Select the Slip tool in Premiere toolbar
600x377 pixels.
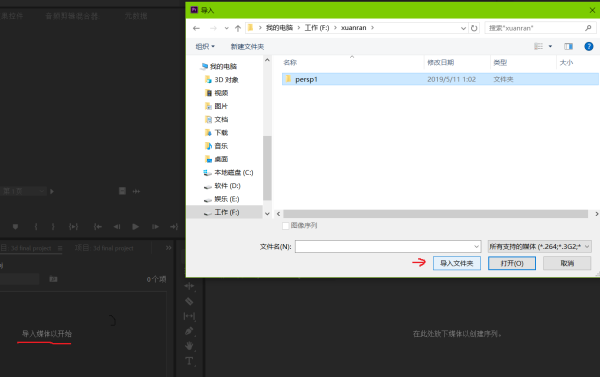[189, 316]
